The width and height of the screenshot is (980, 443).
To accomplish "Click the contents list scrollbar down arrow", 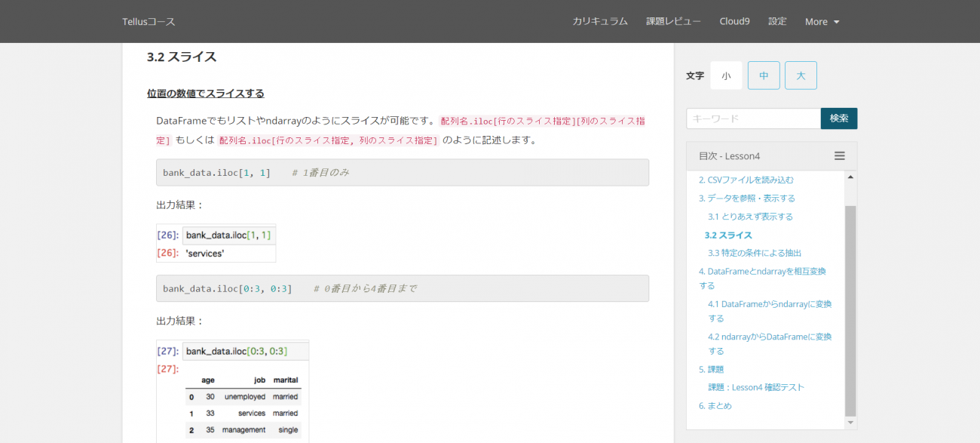I will (x=850, y=423).
